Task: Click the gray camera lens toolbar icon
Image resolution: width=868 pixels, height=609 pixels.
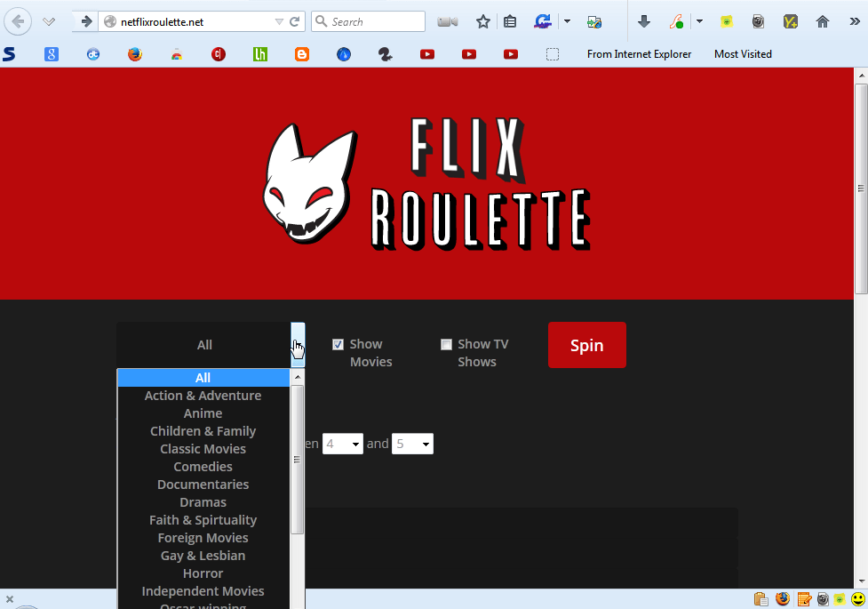Action: click(x=758, y=21)
